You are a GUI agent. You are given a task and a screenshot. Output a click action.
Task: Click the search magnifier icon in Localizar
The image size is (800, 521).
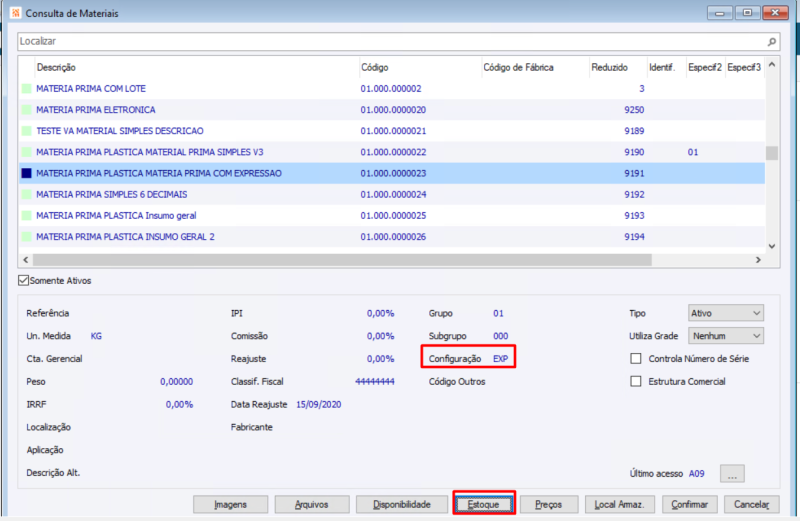[x=771, y=42]
